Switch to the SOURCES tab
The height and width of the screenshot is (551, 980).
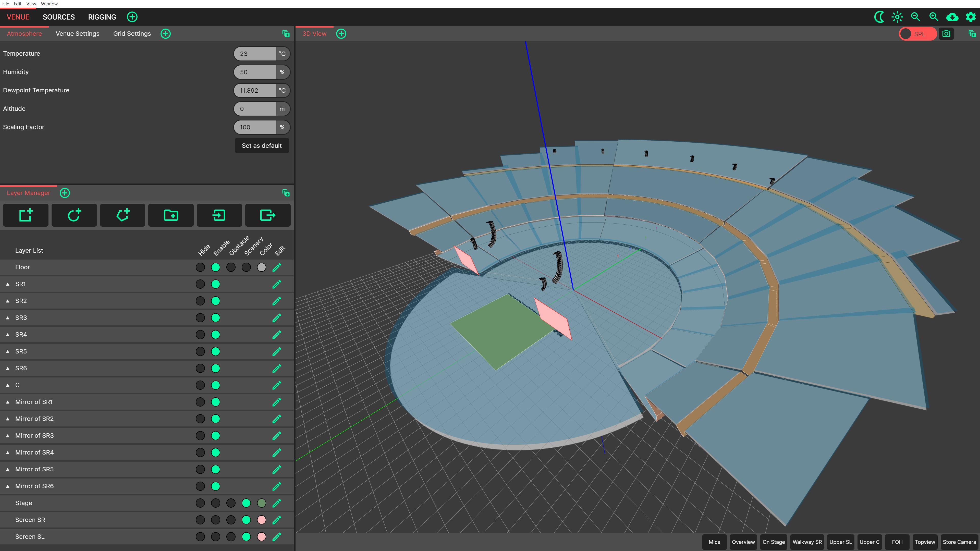[x=59, y=17]
